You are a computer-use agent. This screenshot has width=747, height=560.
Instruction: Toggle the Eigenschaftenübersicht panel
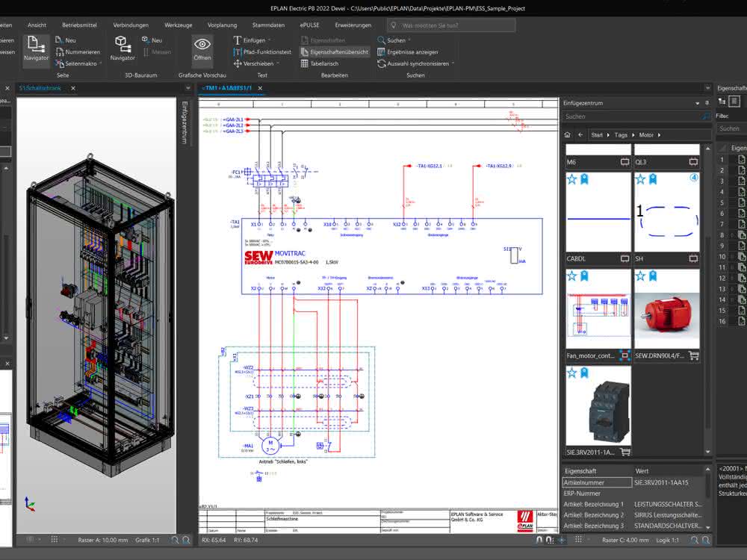point(335,52)
